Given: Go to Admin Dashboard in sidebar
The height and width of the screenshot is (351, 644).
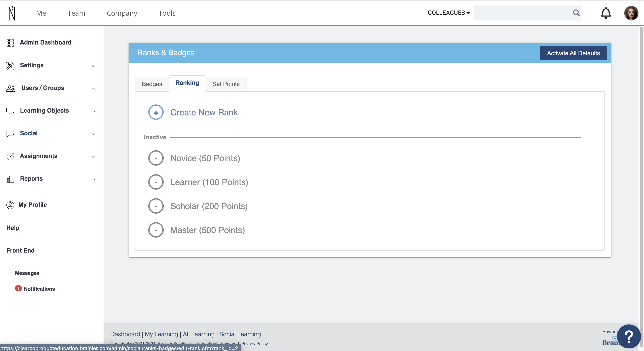Looking at the screenshot, I should (46, 43).
